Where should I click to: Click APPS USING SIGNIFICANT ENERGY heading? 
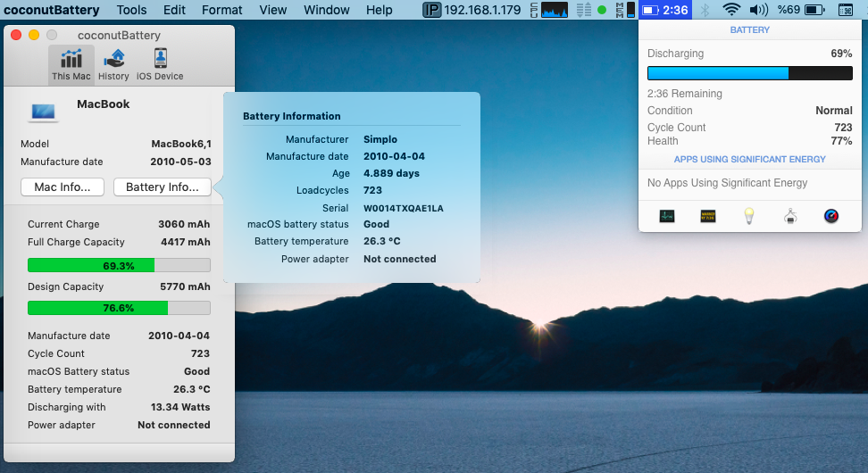(x=749, y=160)
